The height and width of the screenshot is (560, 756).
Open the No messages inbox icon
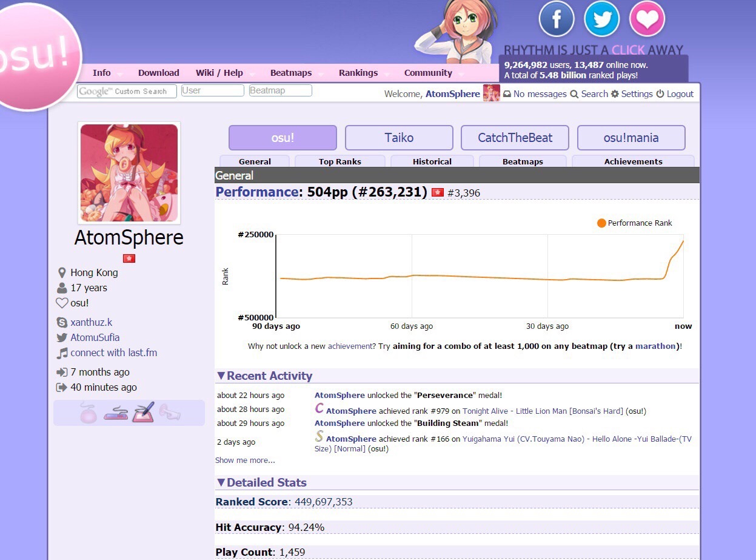[x=507, y=94]
